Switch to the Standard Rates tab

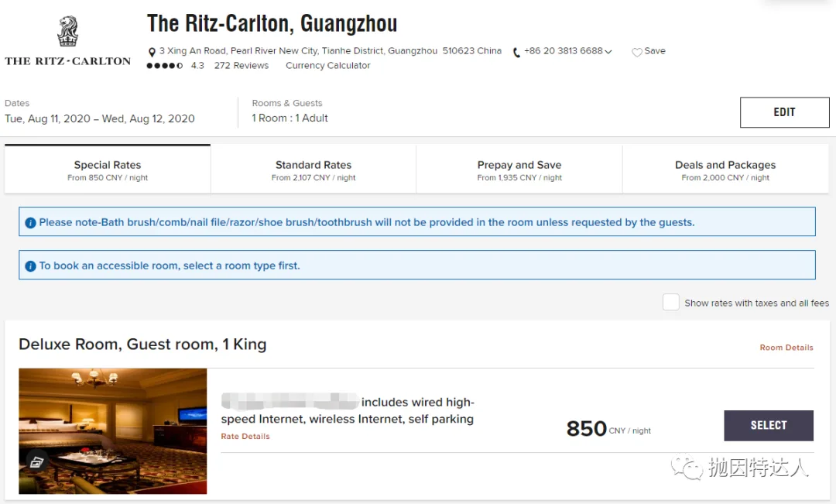[x=313, y=170]
